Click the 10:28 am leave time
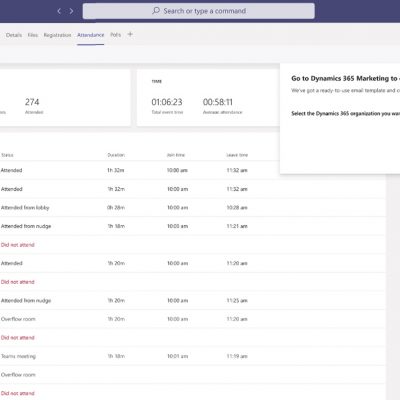Image resolution: width=400 pixels, height=400 pixels. tap(237, 208)
